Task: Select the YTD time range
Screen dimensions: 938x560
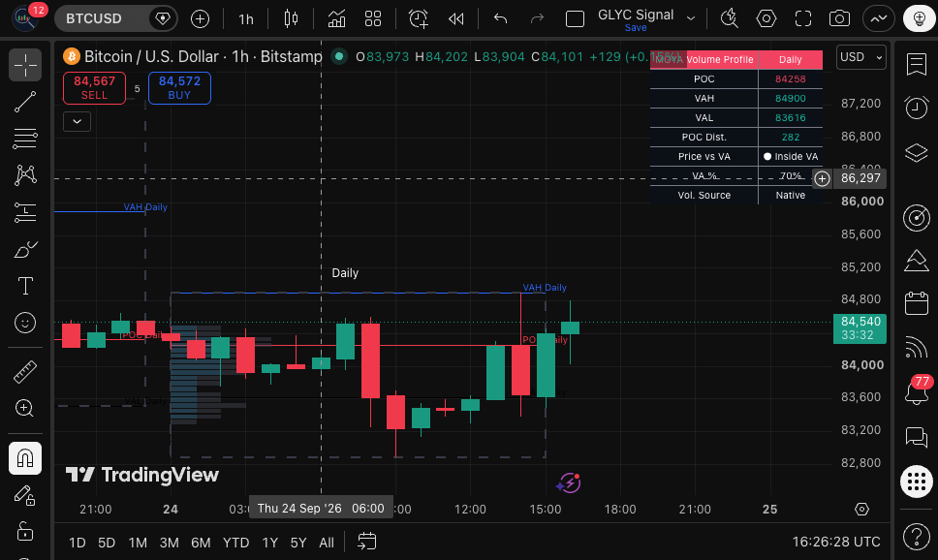Action: pos(235,543)
